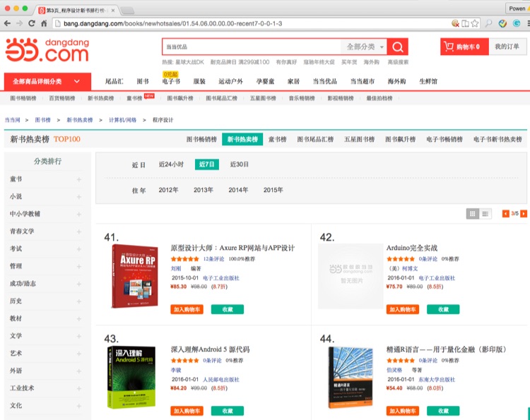Expand 小说 category plus sign
This screenshot has width=530, height=420.
pyautogui.click(x=78, y=197)
